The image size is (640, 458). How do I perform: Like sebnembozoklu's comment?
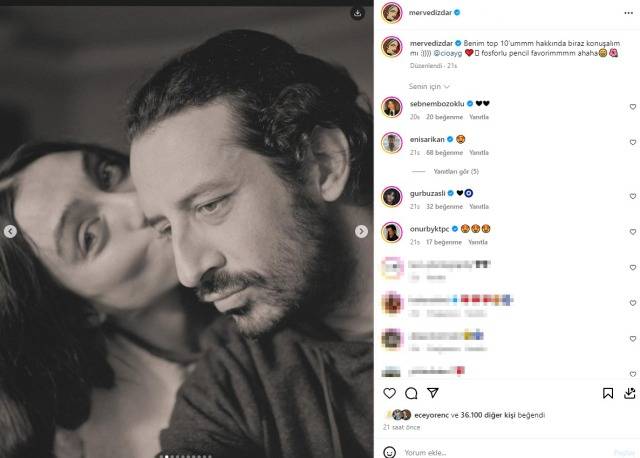click(633, 107)
